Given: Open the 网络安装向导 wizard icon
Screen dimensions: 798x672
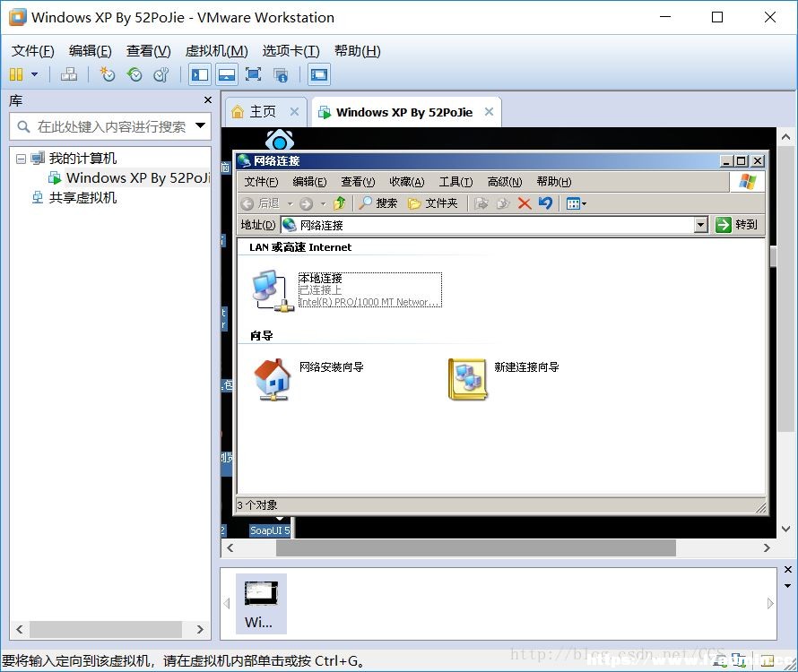Looking at the screenshot, I should click(273, 380).
